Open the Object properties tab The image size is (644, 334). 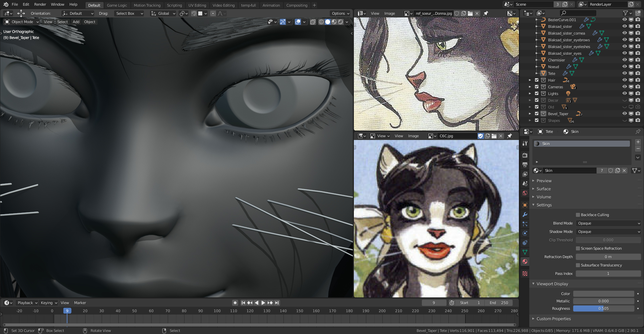click(x=525, y=205)
